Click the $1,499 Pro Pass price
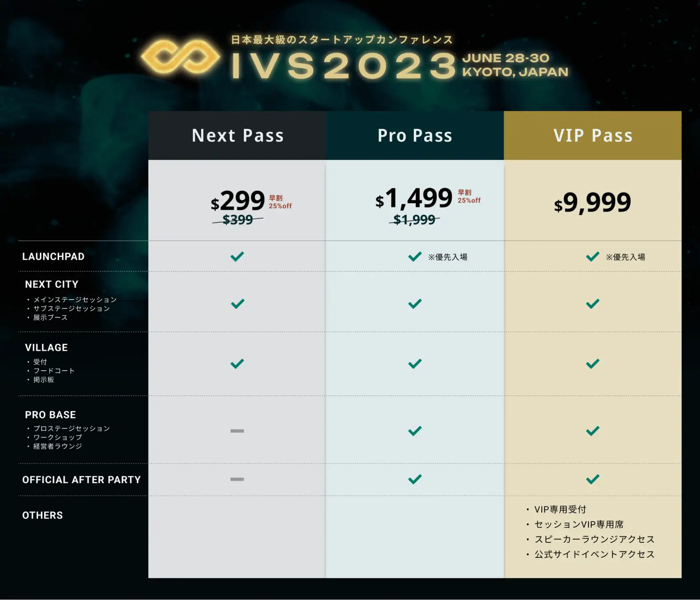This screenshot has height=600, width=700. (x=414, y=198)
